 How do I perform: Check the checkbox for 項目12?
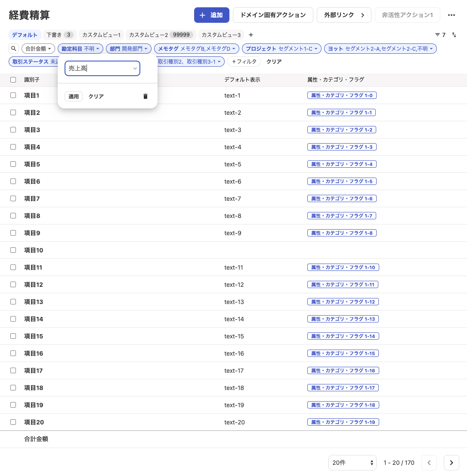[x=13, y=284]
